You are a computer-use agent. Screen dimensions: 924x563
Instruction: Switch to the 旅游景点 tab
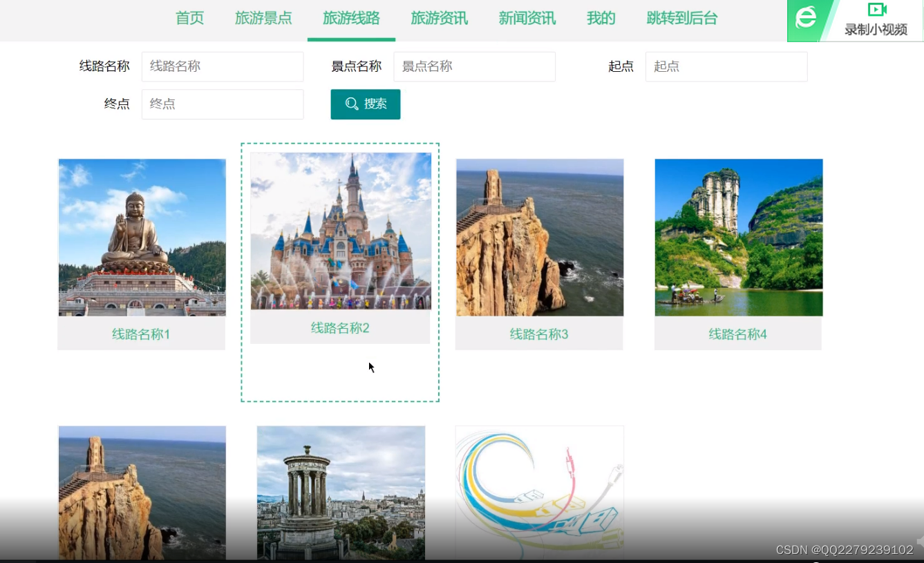[263, 19]
